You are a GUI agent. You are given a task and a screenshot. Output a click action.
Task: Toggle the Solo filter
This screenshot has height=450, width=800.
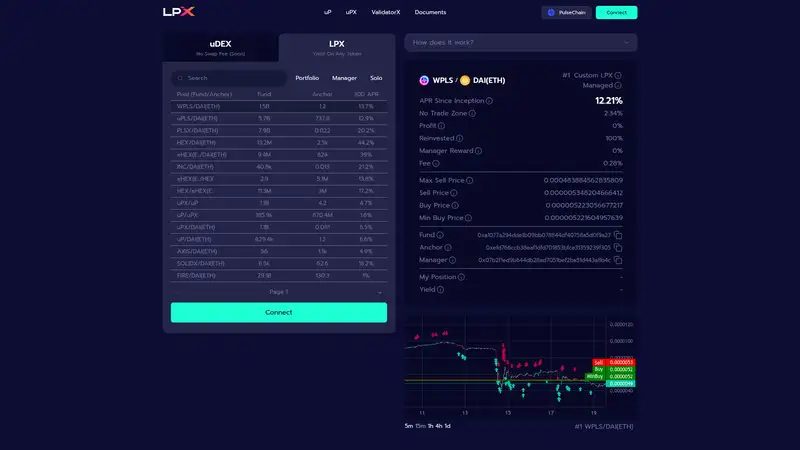[376, 78]
